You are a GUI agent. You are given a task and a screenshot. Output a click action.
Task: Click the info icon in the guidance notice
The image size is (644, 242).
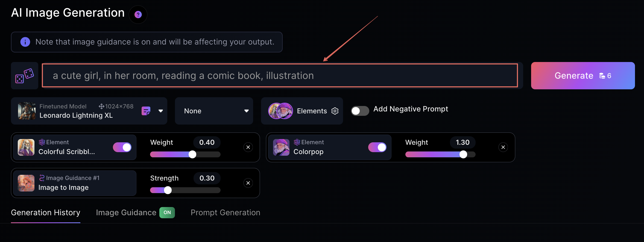pos(25,42)
